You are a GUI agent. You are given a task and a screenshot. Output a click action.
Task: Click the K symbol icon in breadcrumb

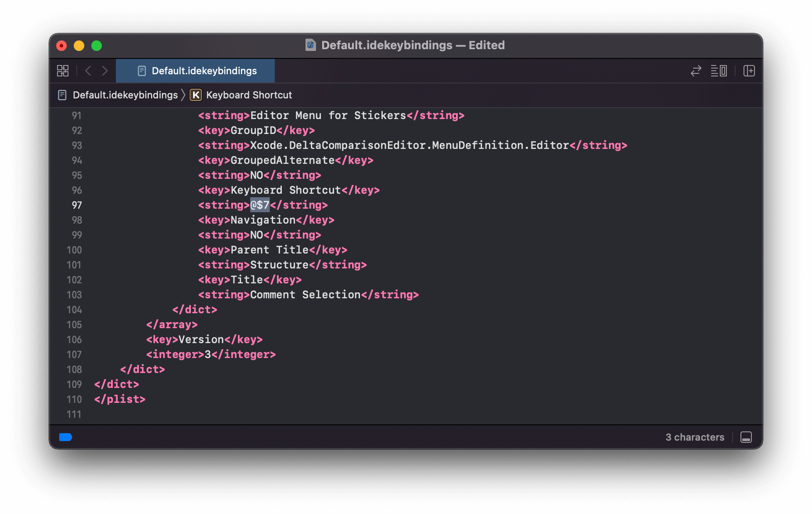pos(196,95)
